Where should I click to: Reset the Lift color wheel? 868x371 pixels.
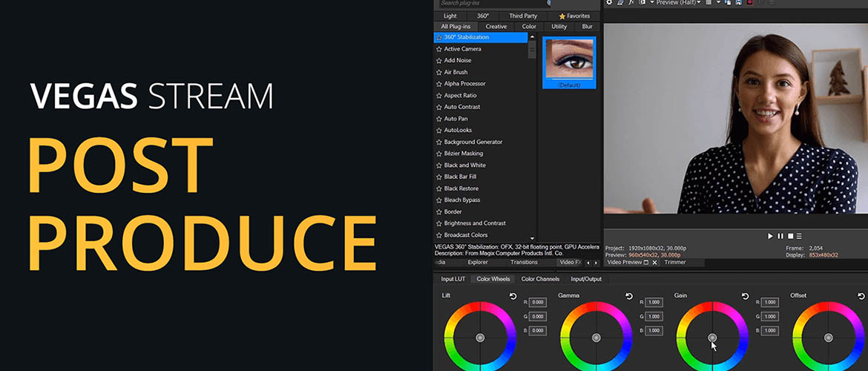click(513, 296)
